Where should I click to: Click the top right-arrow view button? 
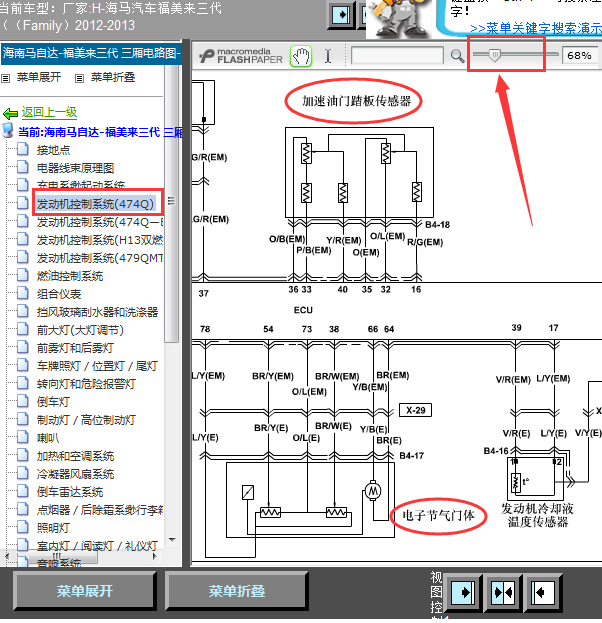(x=341, y=15)
